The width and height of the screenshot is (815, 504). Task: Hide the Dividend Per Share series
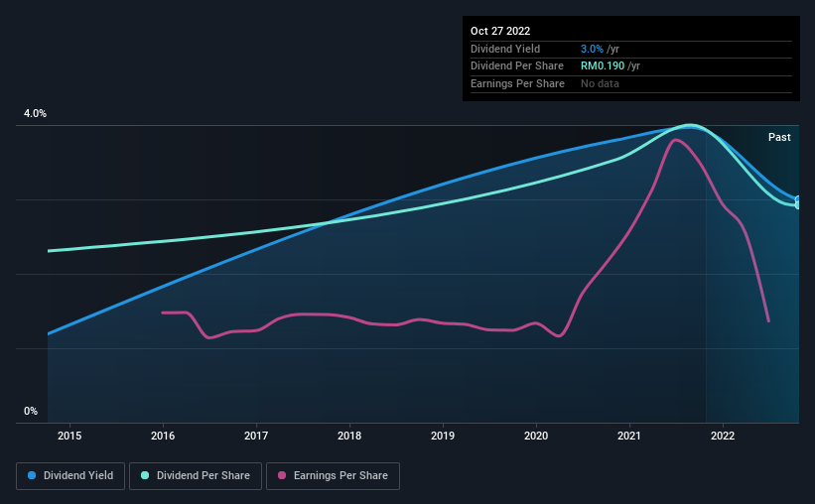coord(196,476)
